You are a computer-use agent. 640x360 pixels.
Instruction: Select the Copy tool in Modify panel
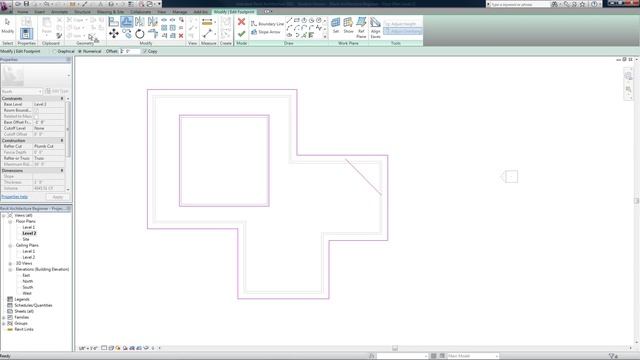tap(127, 33)
